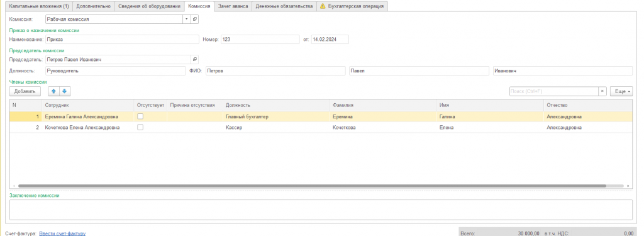The image size is (644, 236).
Task: Open Сведения об оборудовании tab
Action: tap(150, 6)
